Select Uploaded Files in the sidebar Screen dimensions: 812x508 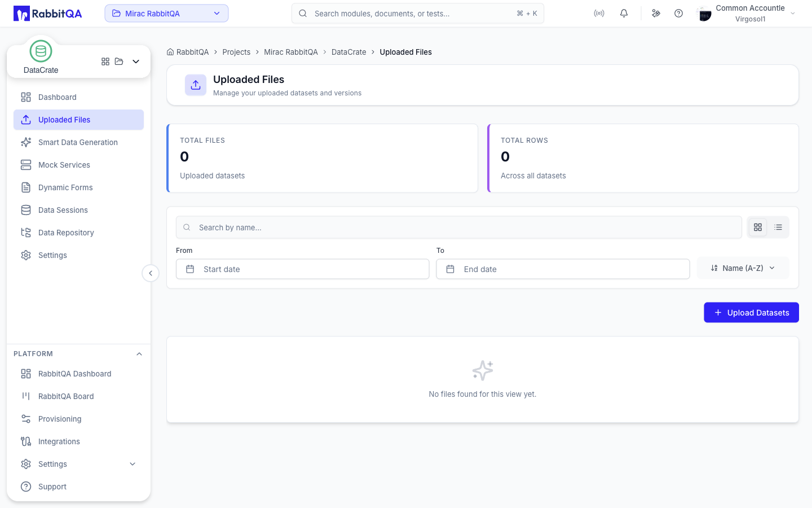(78, 120)
